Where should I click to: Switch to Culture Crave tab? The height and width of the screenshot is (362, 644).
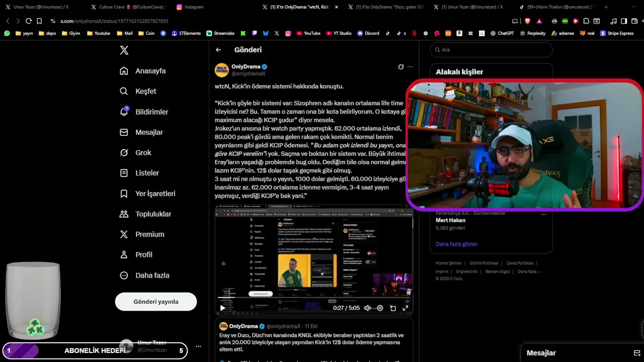128,7
